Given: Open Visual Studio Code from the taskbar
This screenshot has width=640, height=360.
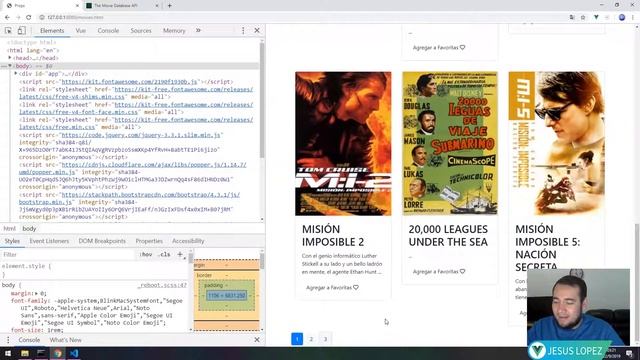Looking at the screenshot, I should [74, 353].
